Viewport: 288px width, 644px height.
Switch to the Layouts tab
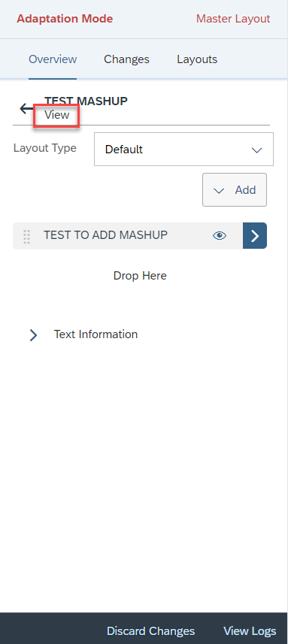click(197, 59)
